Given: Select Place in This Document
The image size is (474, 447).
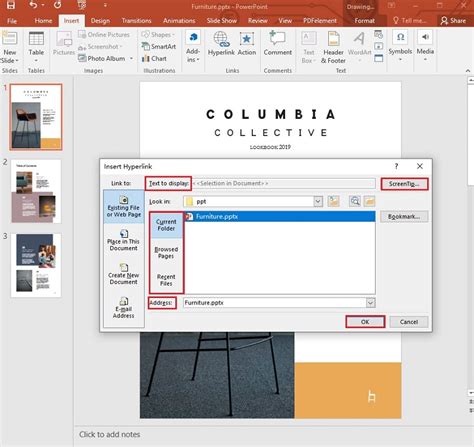Looking at the screenshot, I should tap(124, 240).
